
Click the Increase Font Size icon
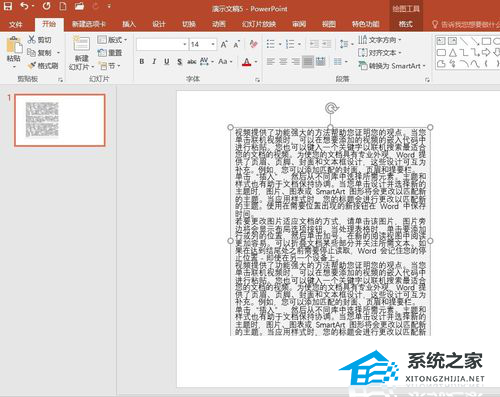(x=224, y=44)
